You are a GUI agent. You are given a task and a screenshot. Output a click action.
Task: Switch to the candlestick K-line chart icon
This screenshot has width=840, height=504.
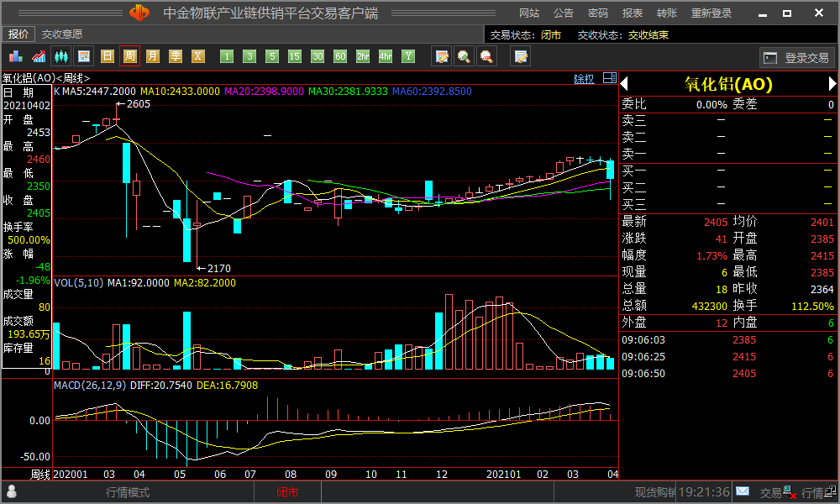coord(61,56)
